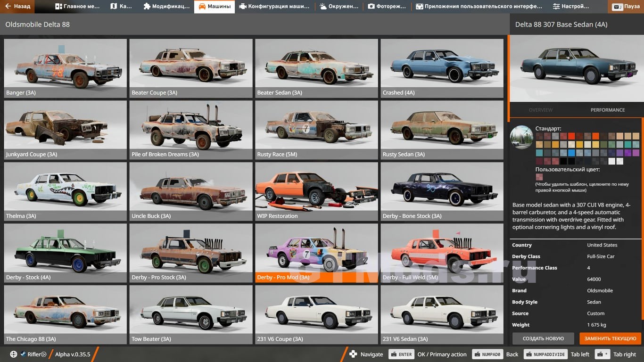The width and height of the screenshot is (644, 362).
Task: Click the circular environment preview icon
Action: coord(522,137)
